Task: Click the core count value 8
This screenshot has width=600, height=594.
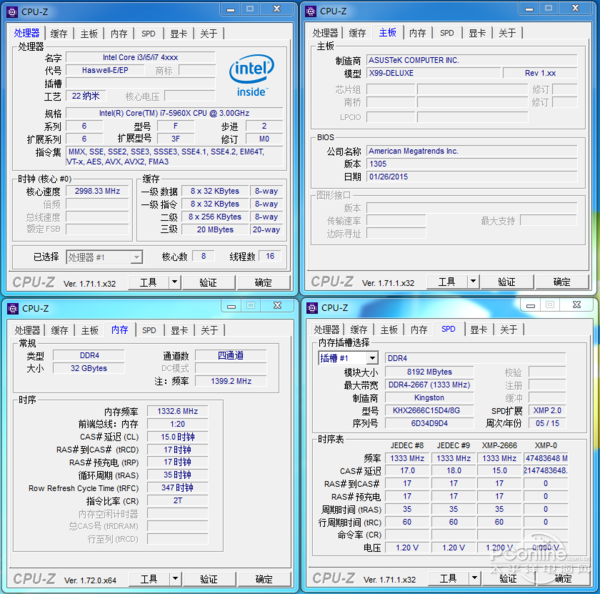Action: [x=204, y=256]
